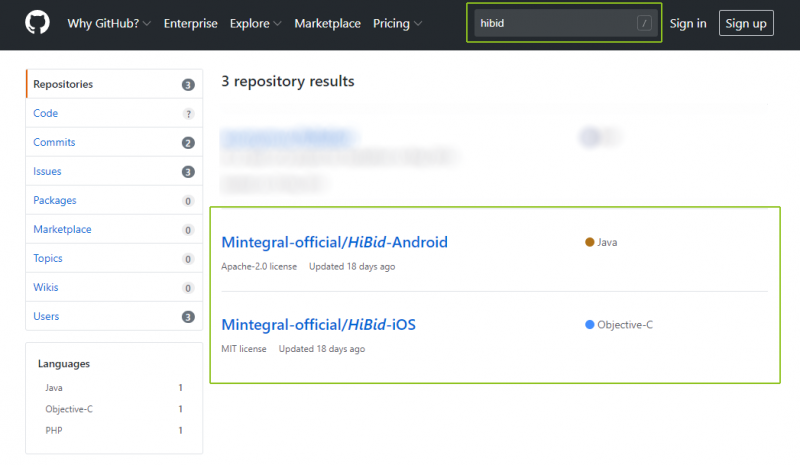
Task: Click the Users count badge
Action: click(x=188, y=317)
